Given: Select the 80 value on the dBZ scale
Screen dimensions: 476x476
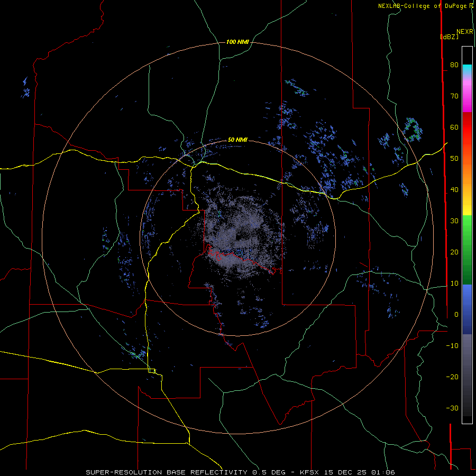Looking at the screenshot, I should 454,65.
